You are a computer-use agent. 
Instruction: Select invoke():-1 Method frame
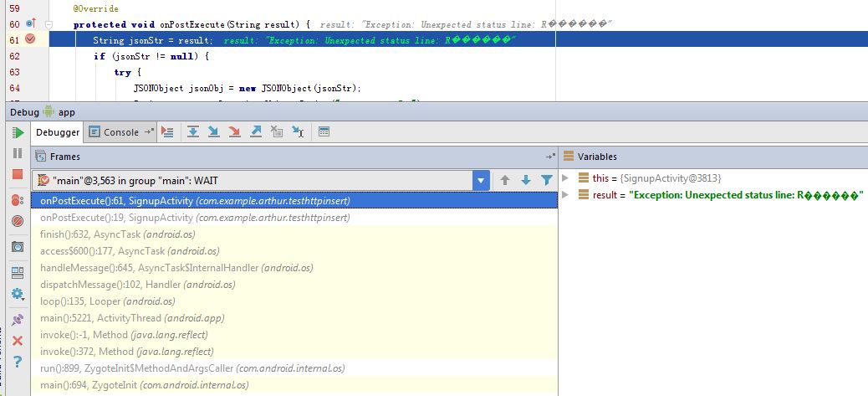click(x=294, y=335)
